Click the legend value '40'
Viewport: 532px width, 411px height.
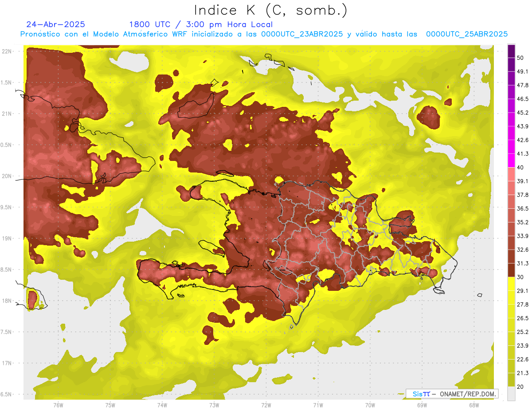click(520, 168)
